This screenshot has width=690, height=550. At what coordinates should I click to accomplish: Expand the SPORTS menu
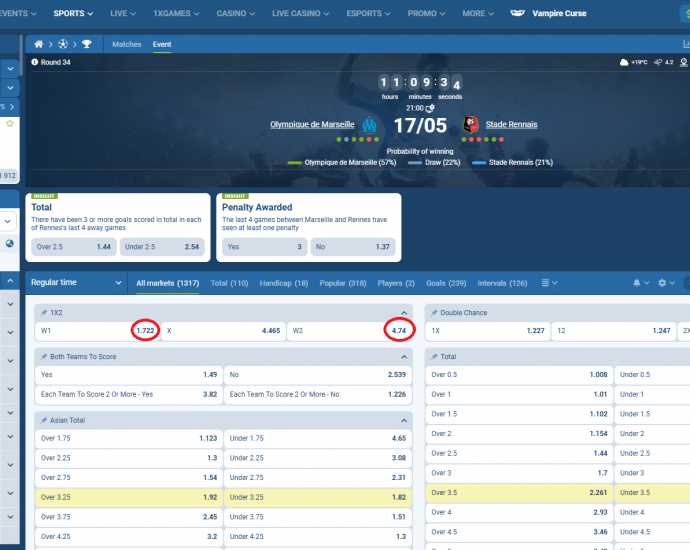(x=73, y=14)
